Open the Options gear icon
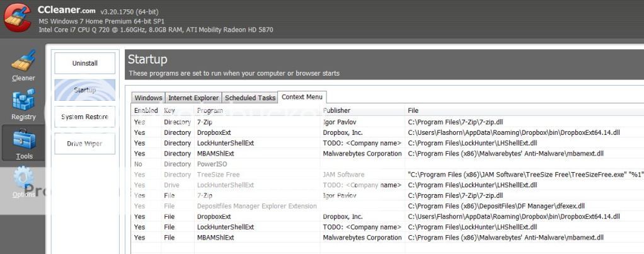The height and width of the screenshot is (254, 644). (x=23, y=178)
